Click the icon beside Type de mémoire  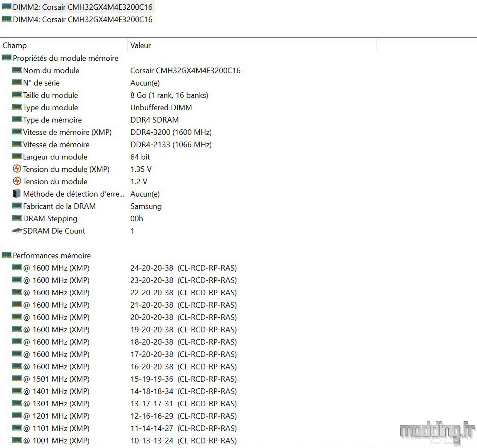(17, 119)
